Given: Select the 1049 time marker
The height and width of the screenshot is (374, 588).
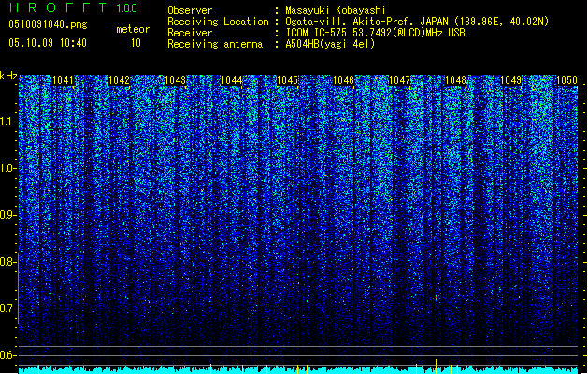Looking at the screenshot, I should (511, 80).
